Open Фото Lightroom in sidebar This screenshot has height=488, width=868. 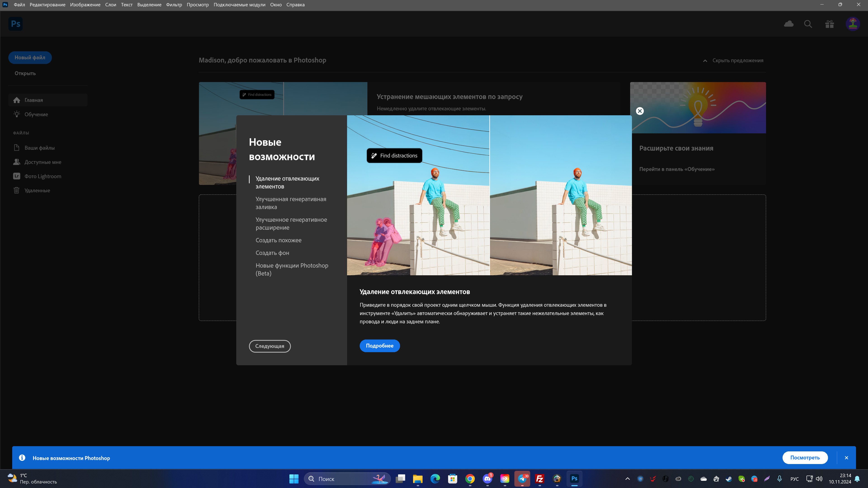48,176
